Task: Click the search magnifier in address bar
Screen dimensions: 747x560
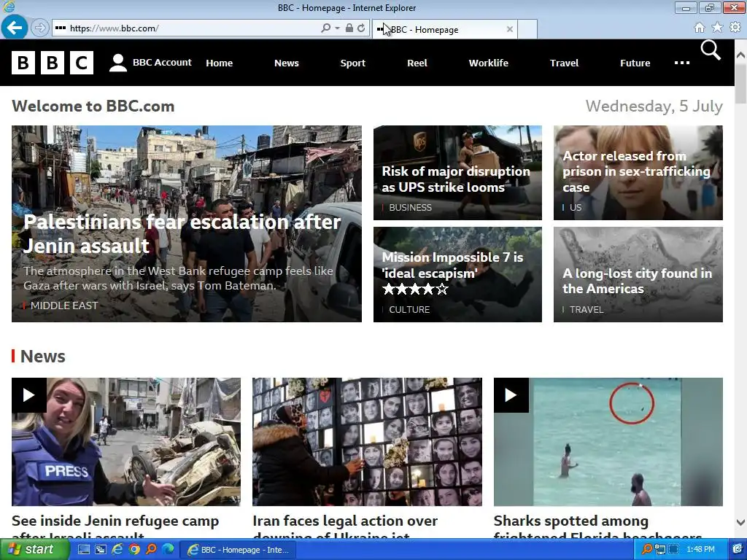Action: pos(326,28)
